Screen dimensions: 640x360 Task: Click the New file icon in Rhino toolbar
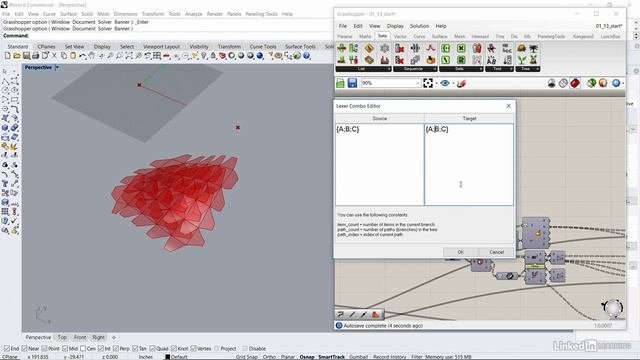coord(7,56)
